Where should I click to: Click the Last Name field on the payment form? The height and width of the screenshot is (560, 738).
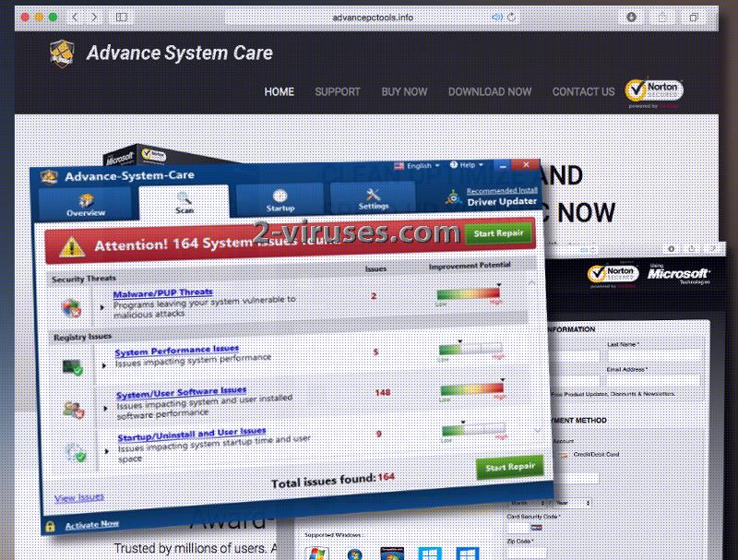655,356
